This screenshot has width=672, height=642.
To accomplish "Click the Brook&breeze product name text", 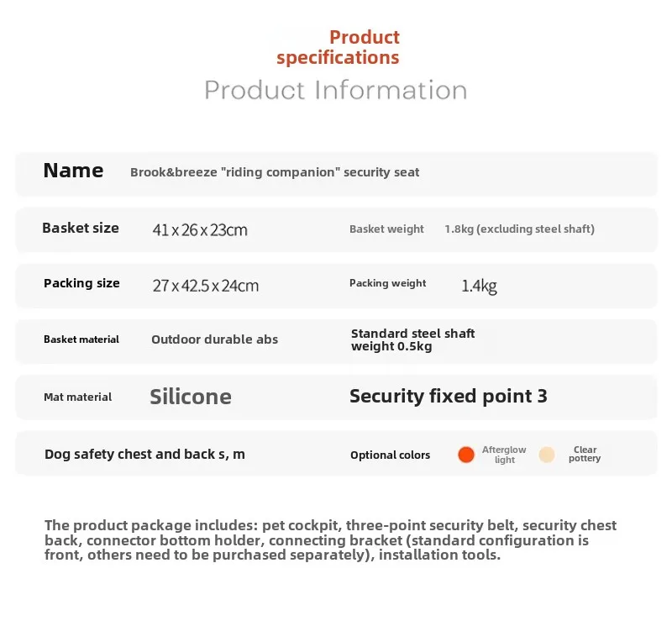I will pos(275,172).
